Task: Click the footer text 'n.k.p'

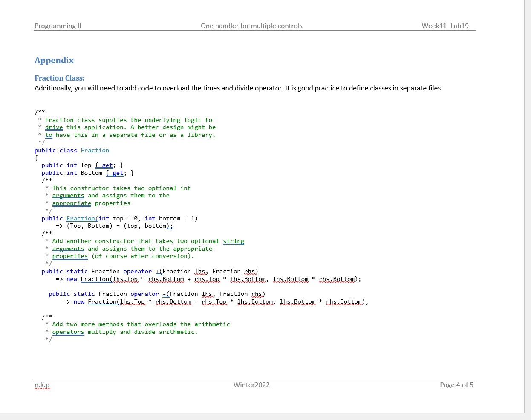Action: point(42,385)
